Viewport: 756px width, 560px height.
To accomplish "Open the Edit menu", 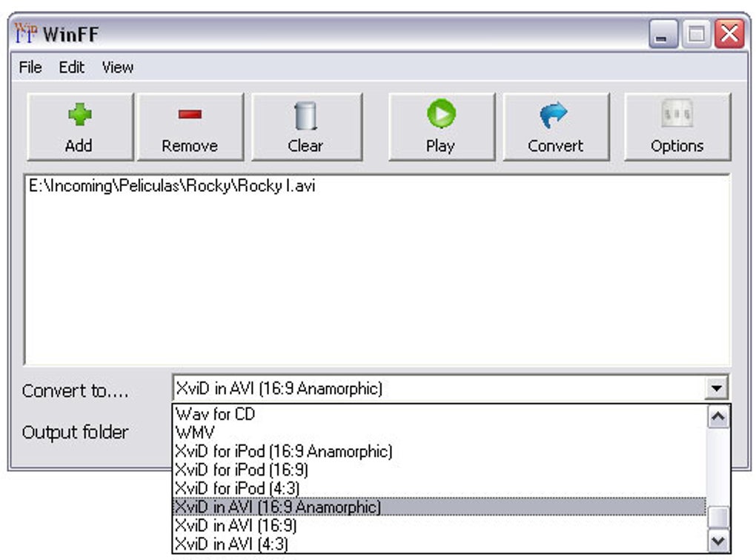I will (71, 67).
